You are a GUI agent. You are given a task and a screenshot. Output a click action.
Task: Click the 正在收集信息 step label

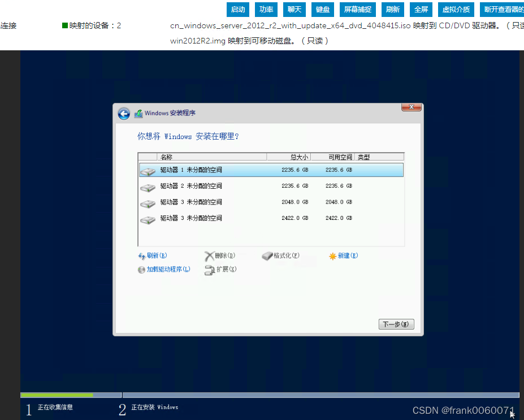[55, 407]
